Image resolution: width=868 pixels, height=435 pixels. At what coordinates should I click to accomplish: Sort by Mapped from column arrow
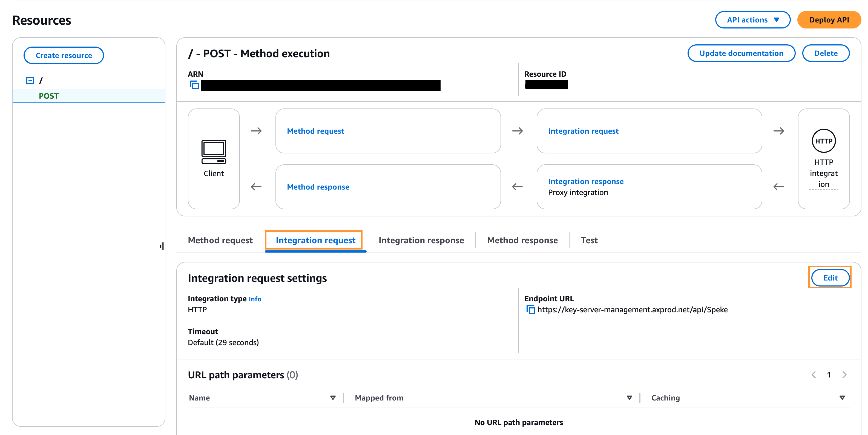coord(629,398)
